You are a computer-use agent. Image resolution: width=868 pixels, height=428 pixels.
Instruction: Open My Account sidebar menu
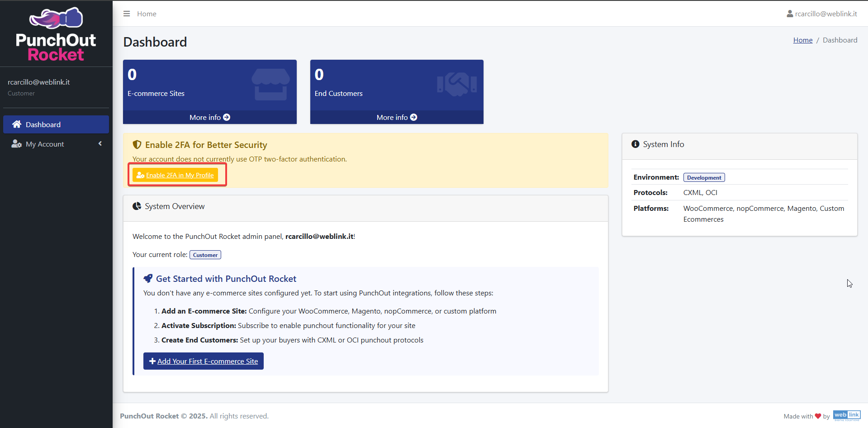[x=56, y=144]
